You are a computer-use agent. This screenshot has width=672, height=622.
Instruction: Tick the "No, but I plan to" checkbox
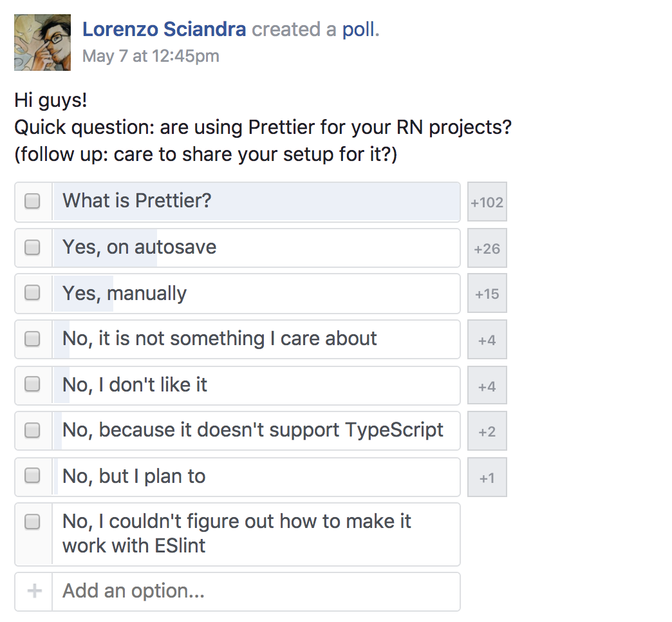32,476
